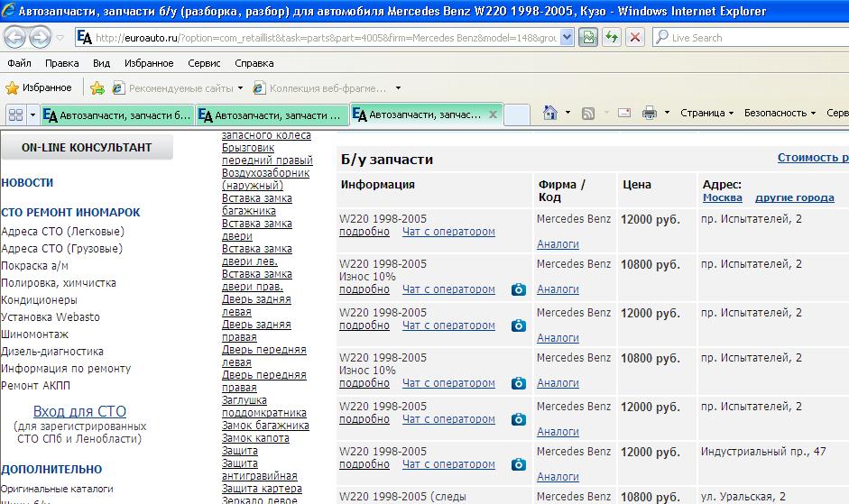Open подробно for first 12000 руб. row
The width and height of the screenshot is (849, 504).
point(365,232)
